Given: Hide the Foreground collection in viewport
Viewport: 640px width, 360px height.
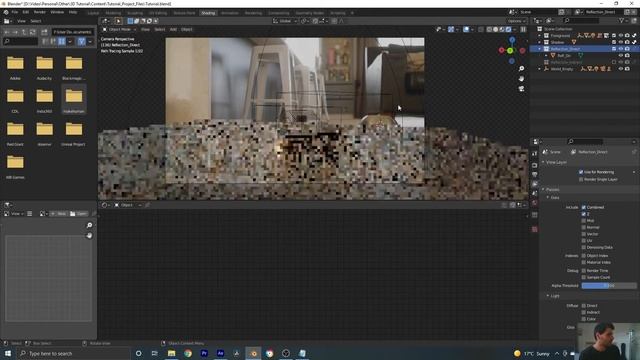Looking at the screenshot, I should coord(621,36).
